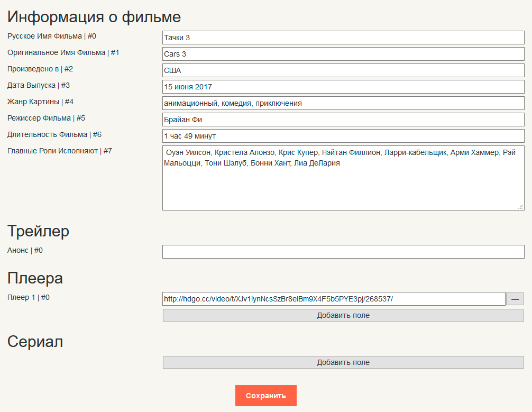532x412 pixels.
Task: Click the label 'Русское Имя Фильма | #0'
Action: [52, 36]
